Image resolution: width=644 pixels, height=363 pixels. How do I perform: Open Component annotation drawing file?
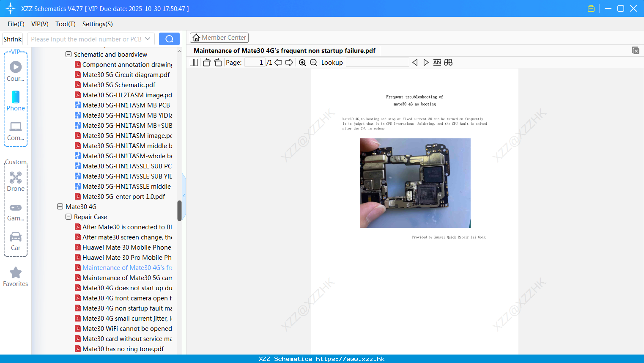tap(123, 64)
